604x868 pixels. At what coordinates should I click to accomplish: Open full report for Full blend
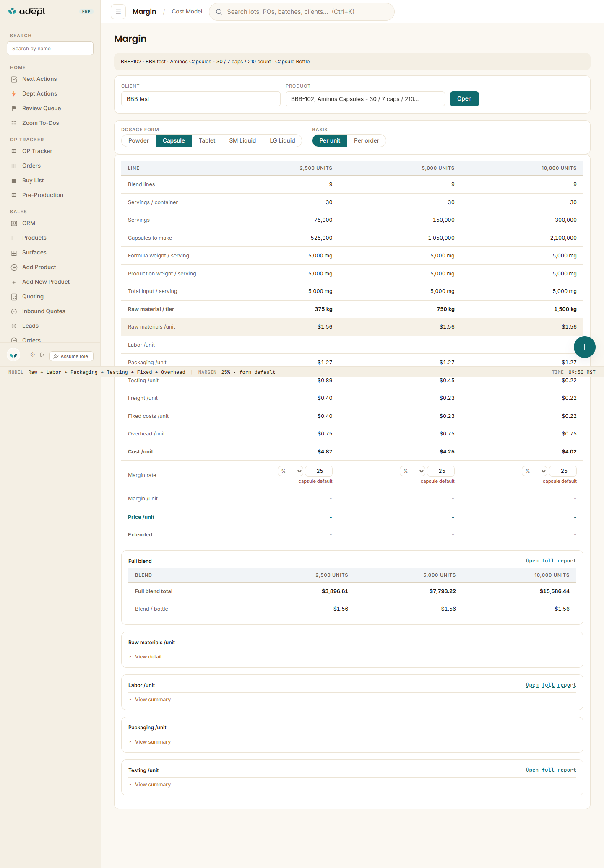[x=551, y=561]
